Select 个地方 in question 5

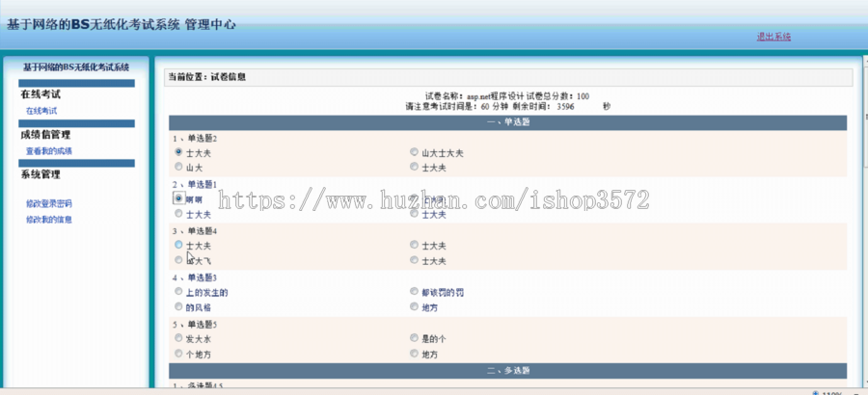coord(178,353)
